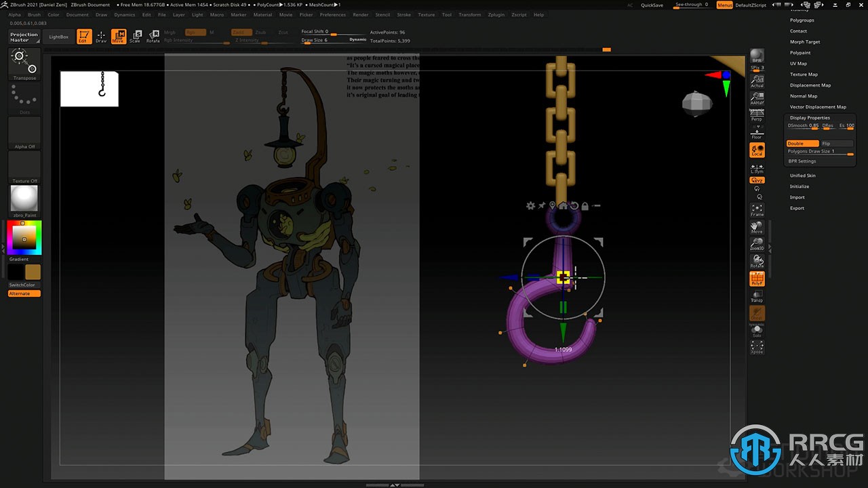Image resolution: width=868 pixels, height=488 pixels.
Task: Toggle Ghost transparency mode
Action: (x=757, y=313)
